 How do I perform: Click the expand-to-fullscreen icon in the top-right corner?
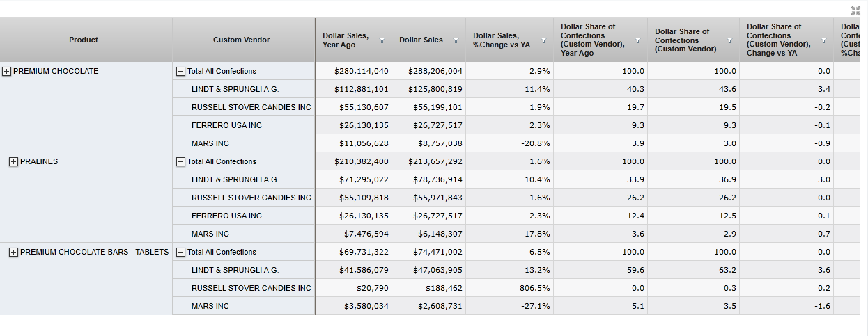tap(855, 10)
